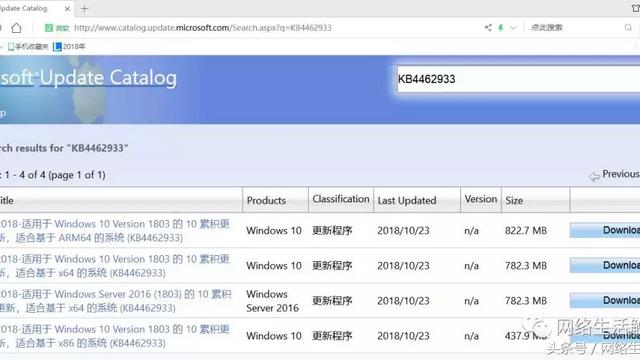Viewport: 640px width, 360px height.
Task: Expand the address bar dropdown arrow
Action: point(513,28)
